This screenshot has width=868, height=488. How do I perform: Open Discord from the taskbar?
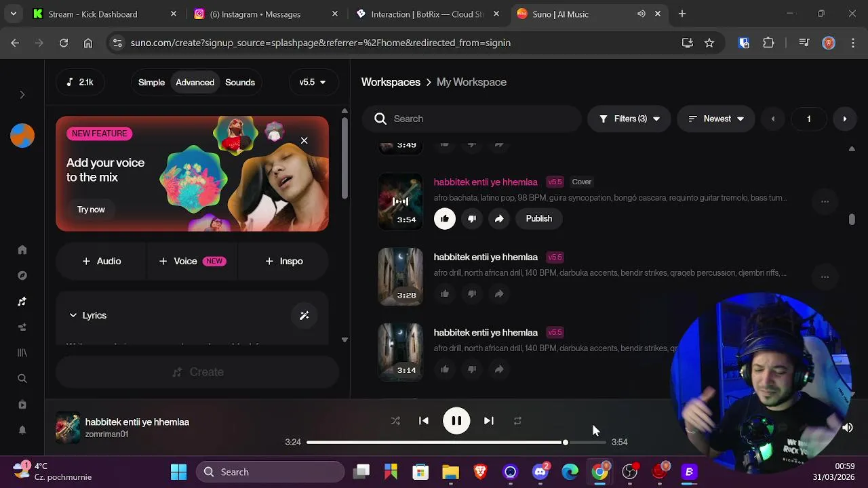(540, 472)
